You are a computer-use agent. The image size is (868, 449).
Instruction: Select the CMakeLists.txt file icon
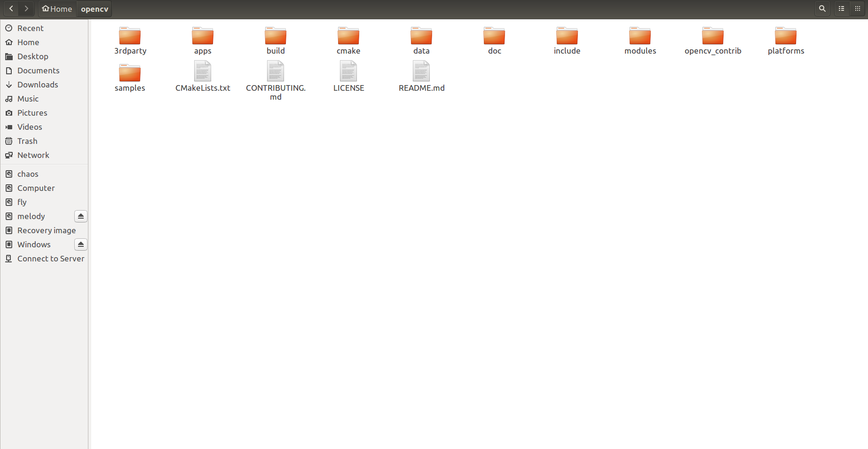pos(203,71)
